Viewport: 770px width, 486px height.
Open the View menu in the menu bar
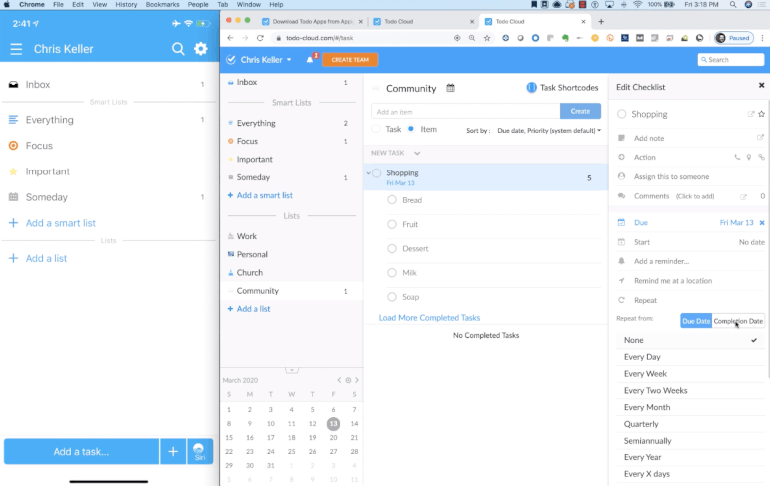(100, 4)
